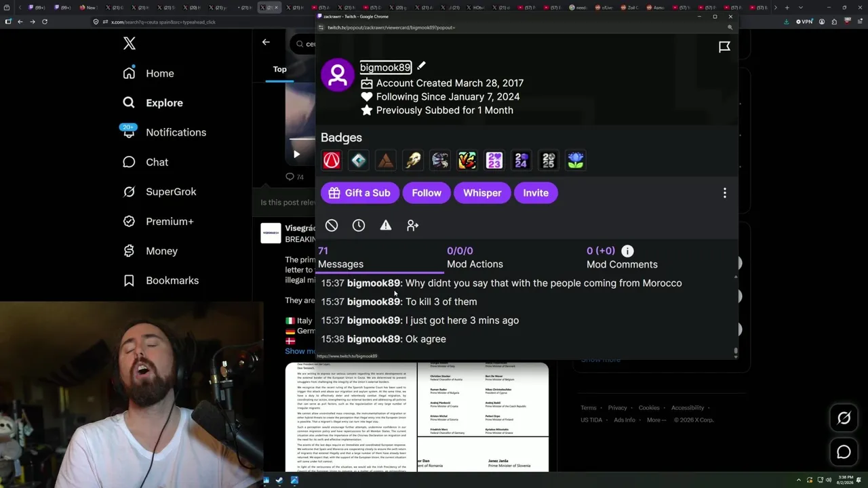Open the Ads Info footer link
The width and height of the screenshot is (868, 488).
625,420
